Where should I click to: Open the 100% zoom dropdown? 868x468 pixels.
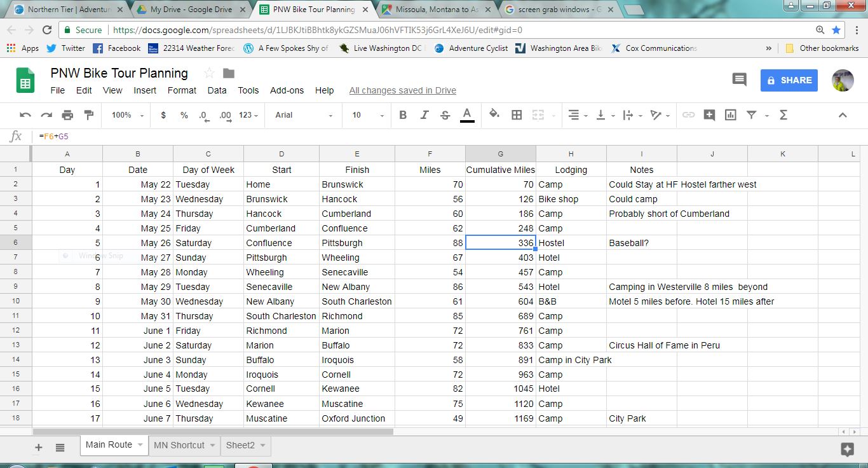(x=128, y=115)
